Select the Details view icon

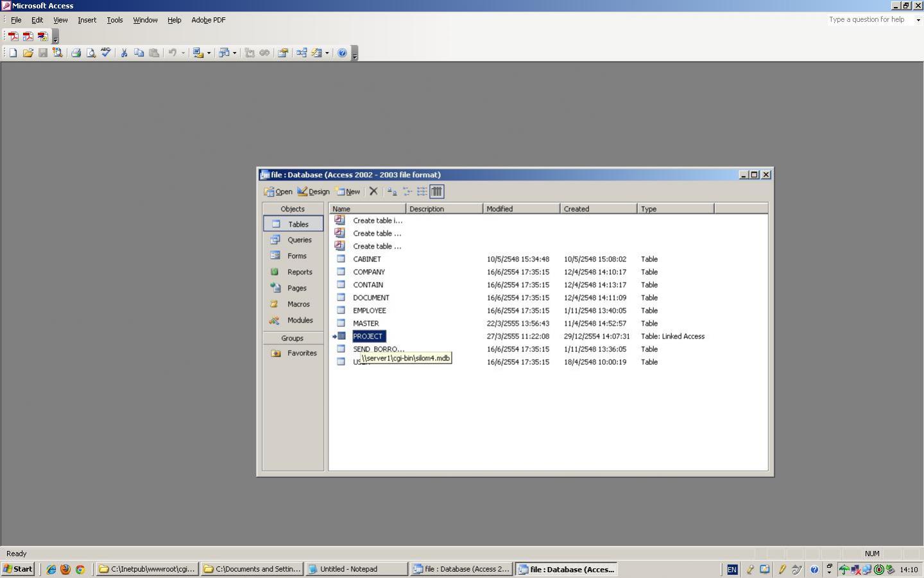pos(436,191)
